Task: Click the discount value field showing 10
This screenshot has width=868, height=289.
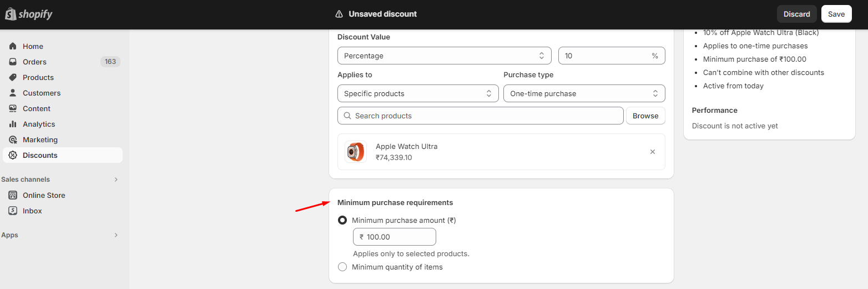Action: (612, 56)
